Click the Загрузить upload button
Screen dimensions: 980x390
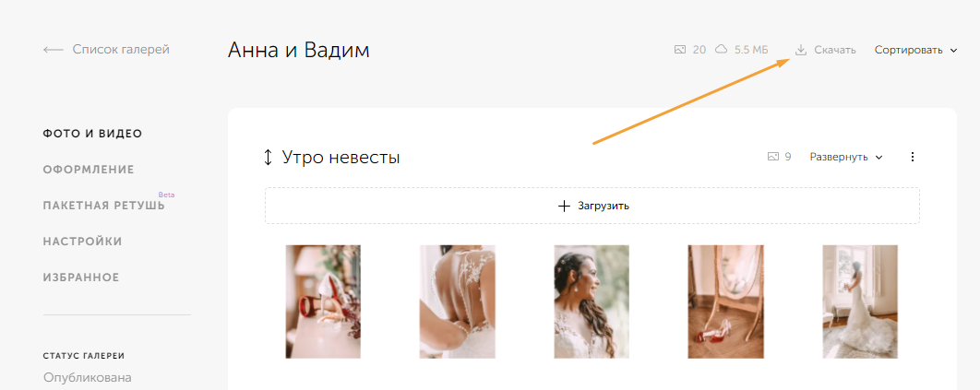(x=592, y=206)
